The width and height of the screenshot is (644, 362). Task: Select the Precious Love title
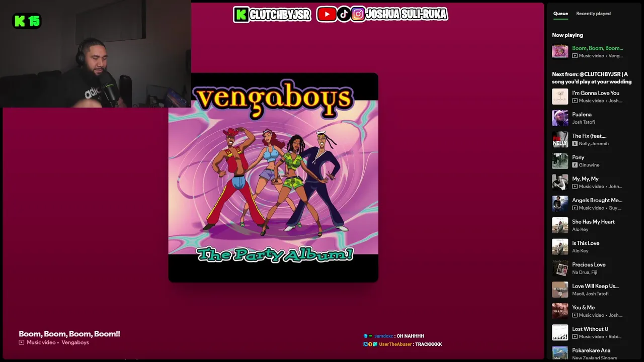pyautogui.click(x=589, y=264)
